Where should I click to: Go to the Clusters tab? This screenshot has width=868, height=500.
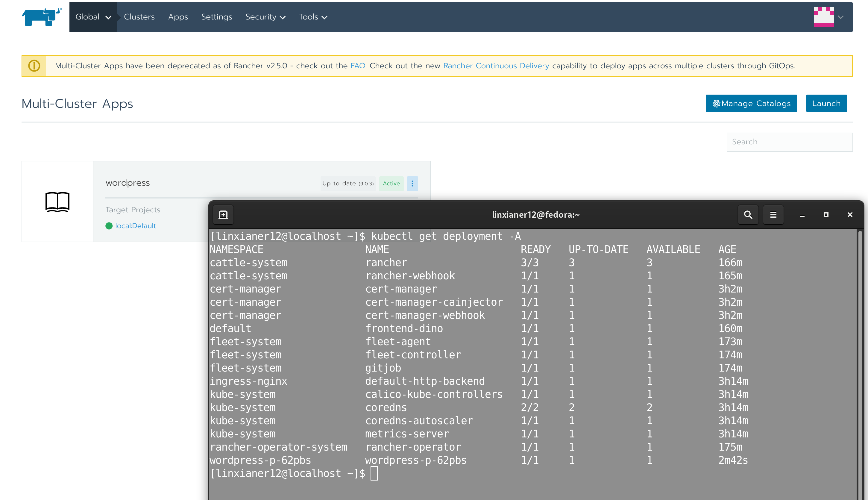pyautogui.click(x=139, y=17)
